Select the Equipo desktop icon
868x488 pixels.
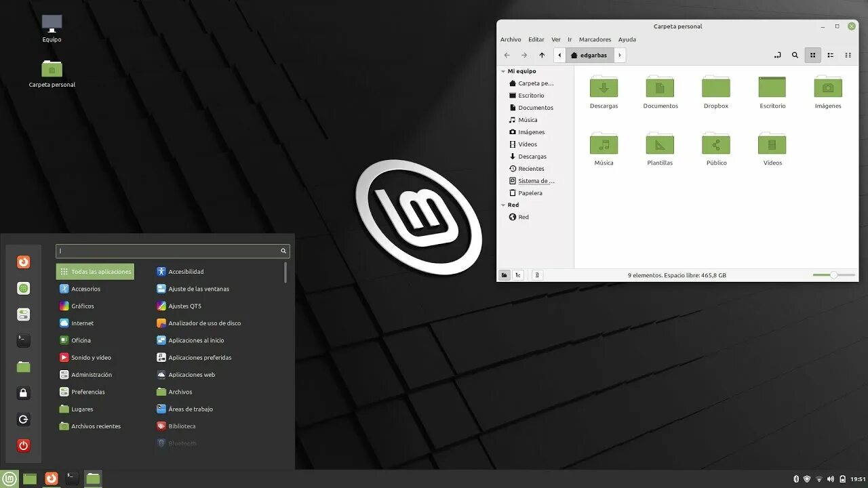pos(52,28)
